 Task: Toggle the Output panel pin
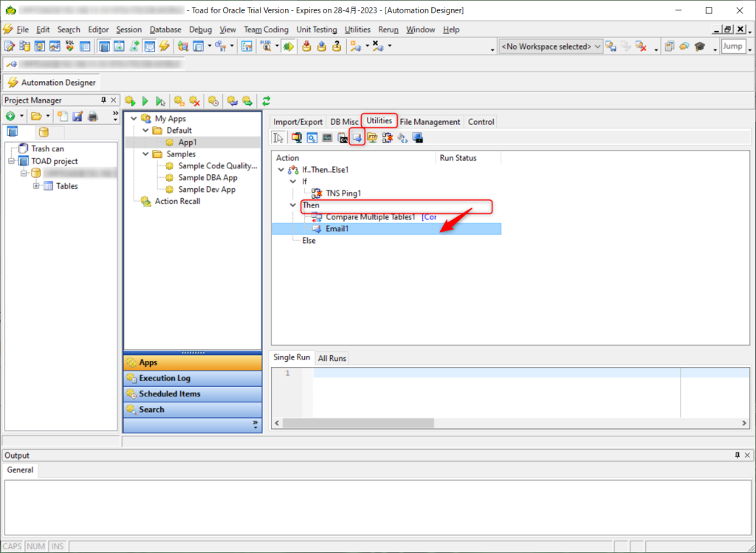[738, 455]
